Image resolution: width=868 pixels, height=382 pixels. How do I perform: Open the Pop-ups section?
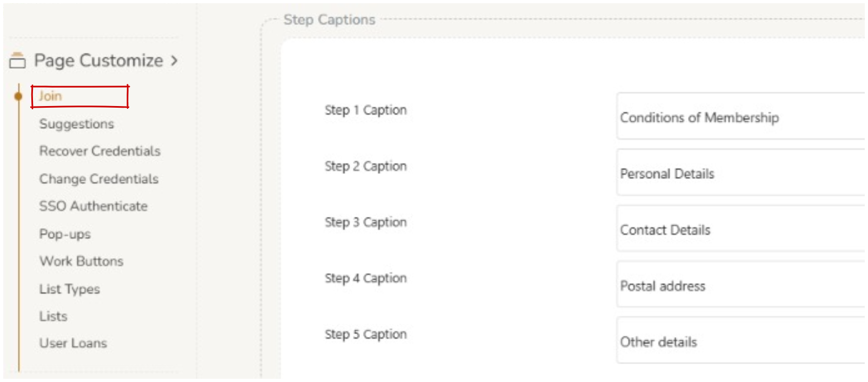coord(65,234)
